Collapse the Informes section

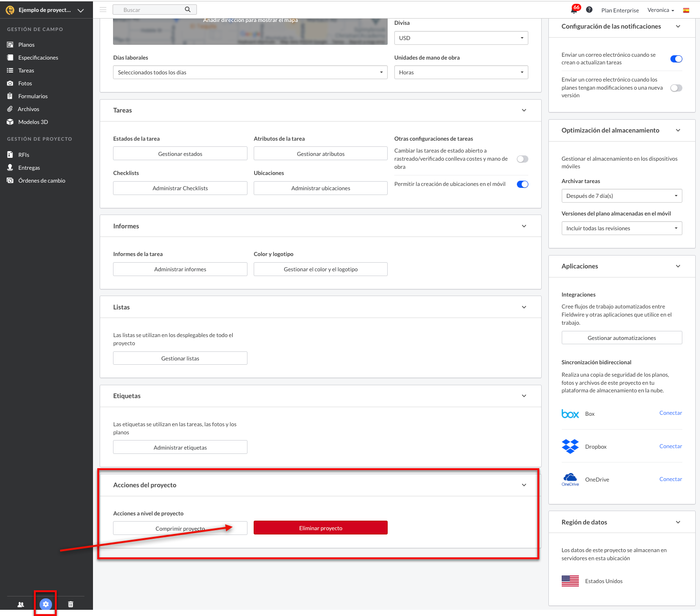[524, 226]
